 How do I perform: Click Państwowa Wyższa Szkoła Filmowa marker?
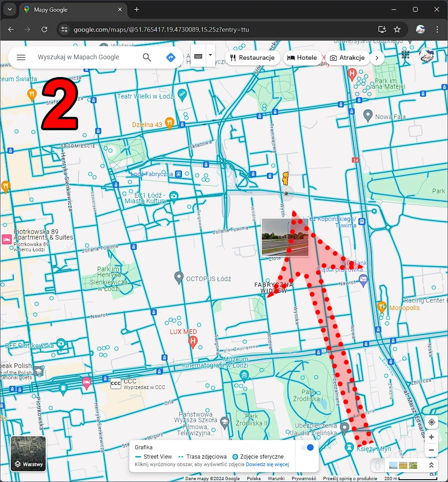(x=225, y=422)
